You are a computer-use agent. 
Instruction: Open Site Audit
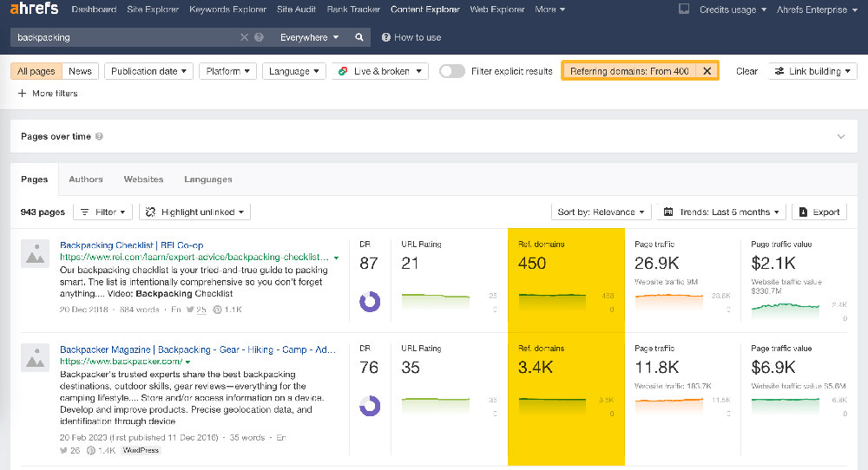coord(296,10)
